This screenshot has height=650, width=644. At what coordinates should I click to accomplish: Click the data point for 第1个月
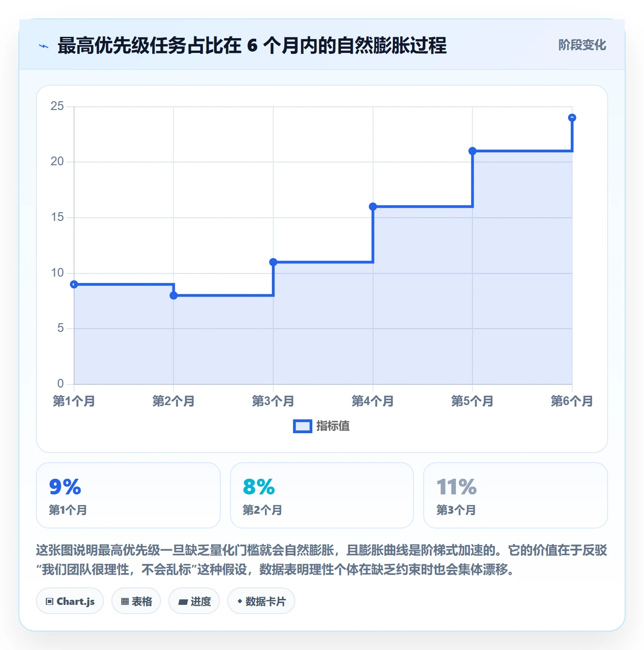pos(74,284)
